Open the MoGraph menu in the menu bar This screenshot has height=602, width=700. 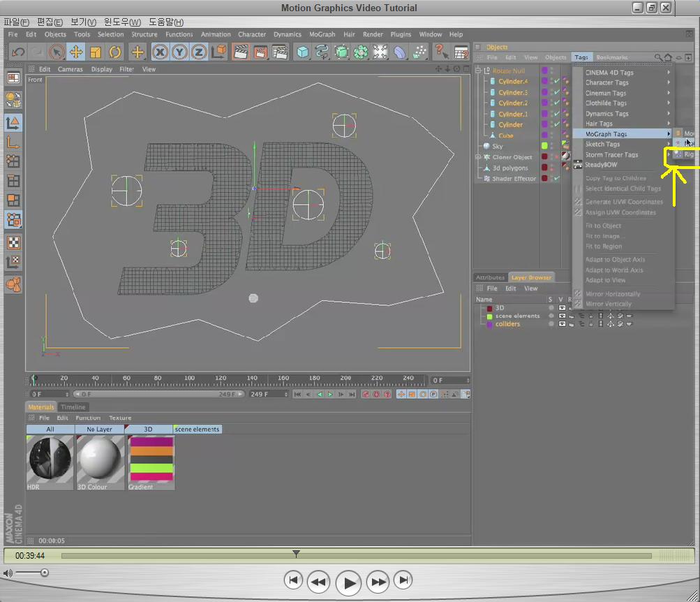[x=322, y=34]
